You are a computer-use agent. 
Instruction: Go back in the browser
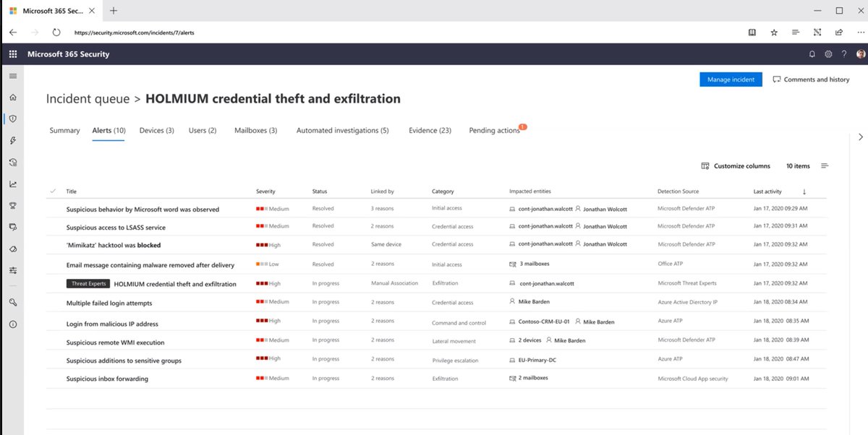pyautogui.click(x=12, y=33)
